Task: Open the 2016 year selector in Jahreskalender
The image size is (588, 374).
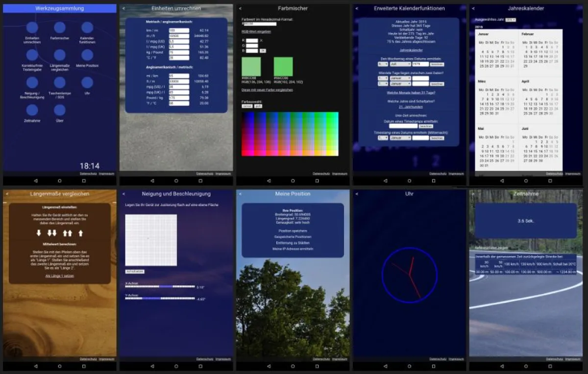Action: 511,19
